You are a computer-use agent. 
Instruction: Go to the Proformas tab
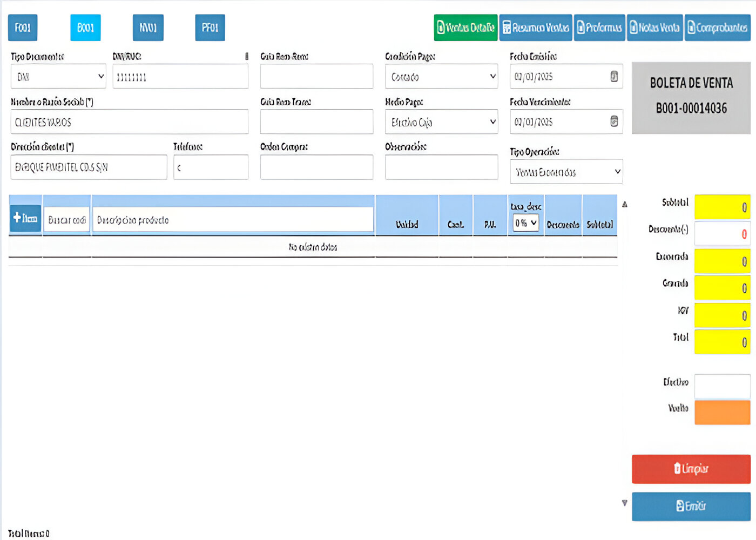[599, 28]
